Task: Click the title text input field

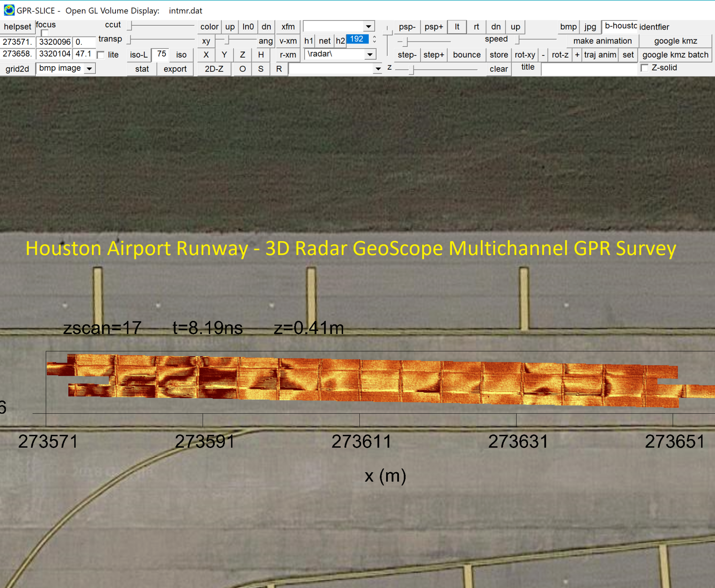Action: pyautogui.click(x=589, y=69)
